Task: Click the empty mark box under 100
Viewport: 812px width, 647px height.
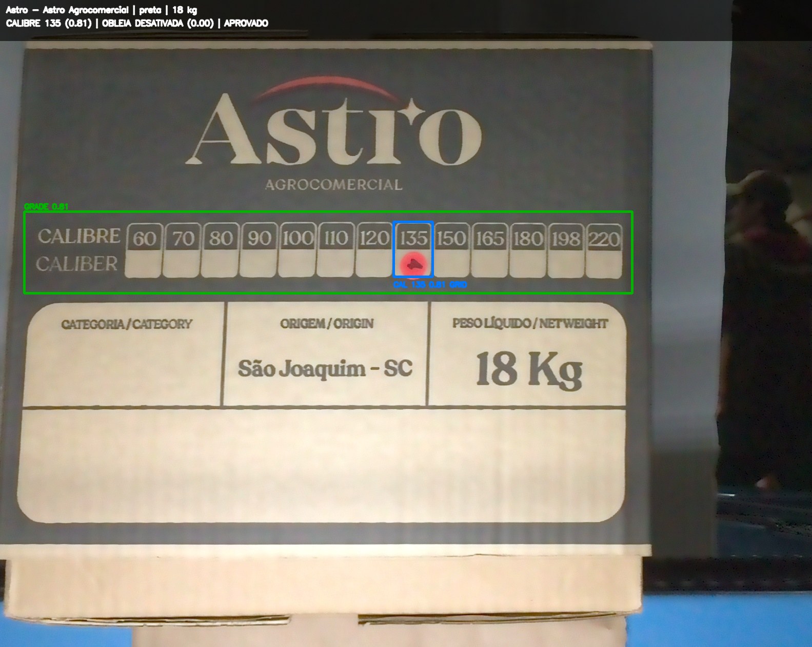Action: [x=297, y=263]
